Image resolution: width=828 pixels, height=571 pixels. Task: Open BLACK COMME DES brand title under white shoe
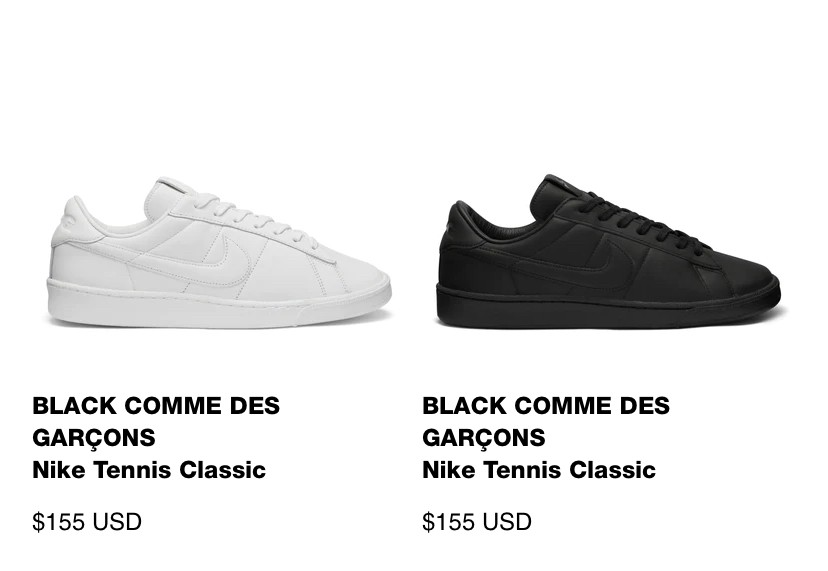pos(156,406)
